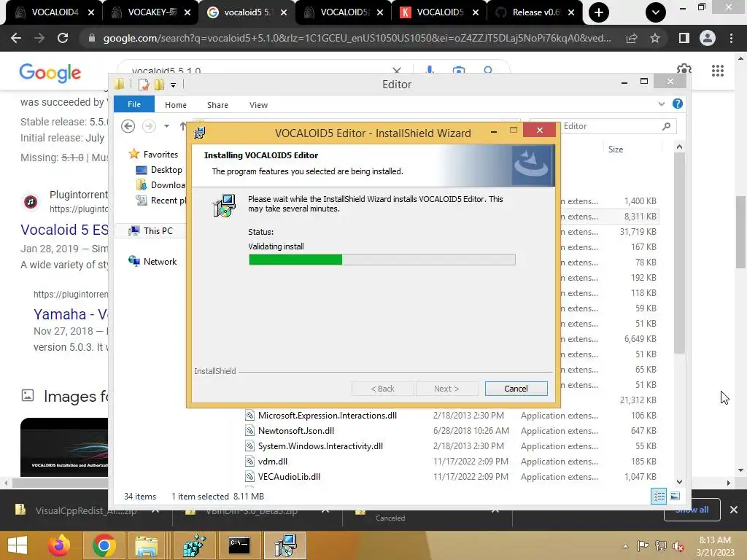Open Chrome three-dot menu
Viewport: 747px width, 560px height.
pyautogui.click(x=731, y=38)
